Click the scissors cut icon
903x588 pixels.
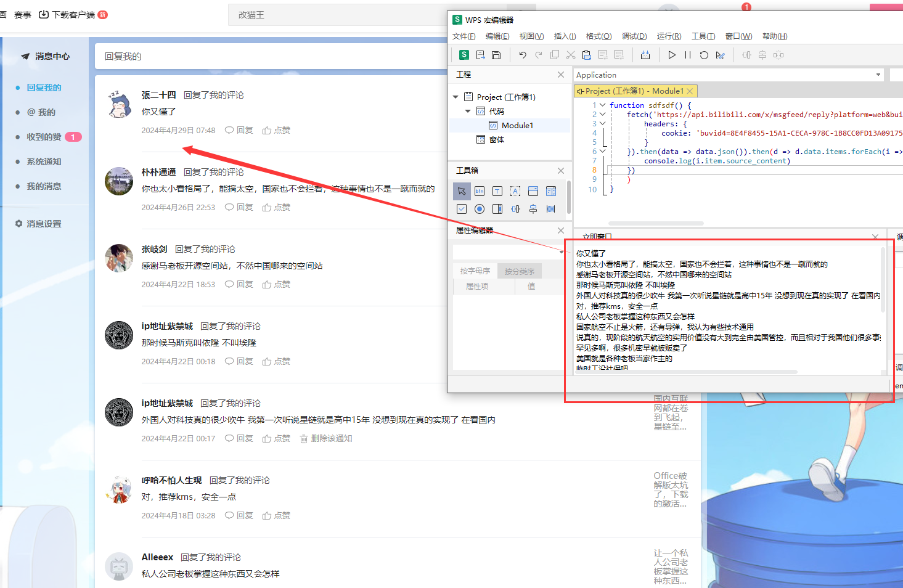pyautogui.click(x=571, y=55)
